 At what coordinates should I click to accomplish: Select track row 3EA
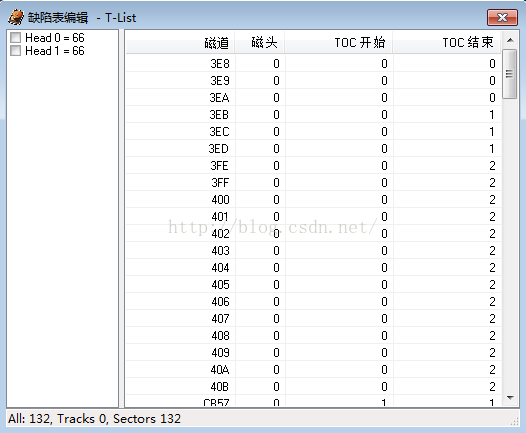[x=313, y=98]
